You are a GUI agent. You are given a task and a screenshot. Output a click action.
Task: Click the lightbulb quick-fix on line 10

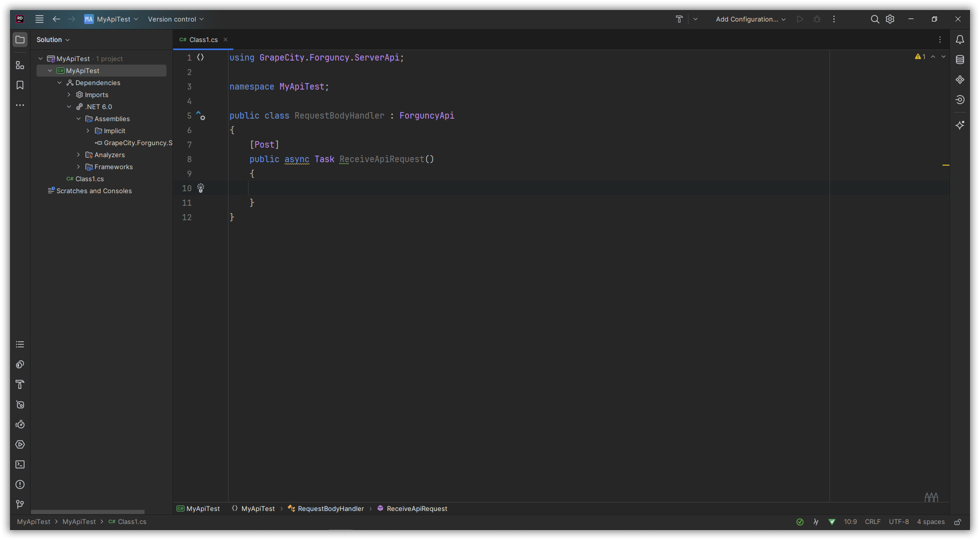pyautogui.click(x=200, y=188)
